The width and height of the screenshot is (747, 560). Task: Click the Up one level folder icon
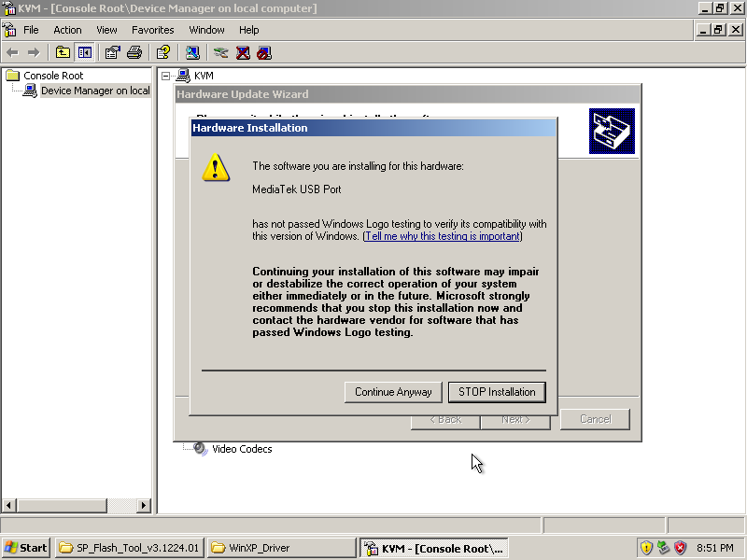pyautogui.click(x=63, y=52)
